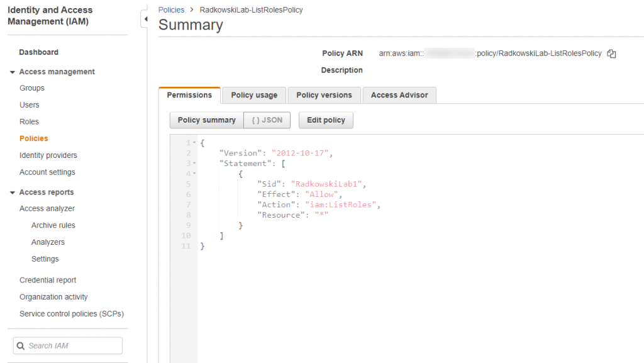Open the Policy versions tab
The width and height of the screenshot is (644, 363).
(x=324, y=95)
